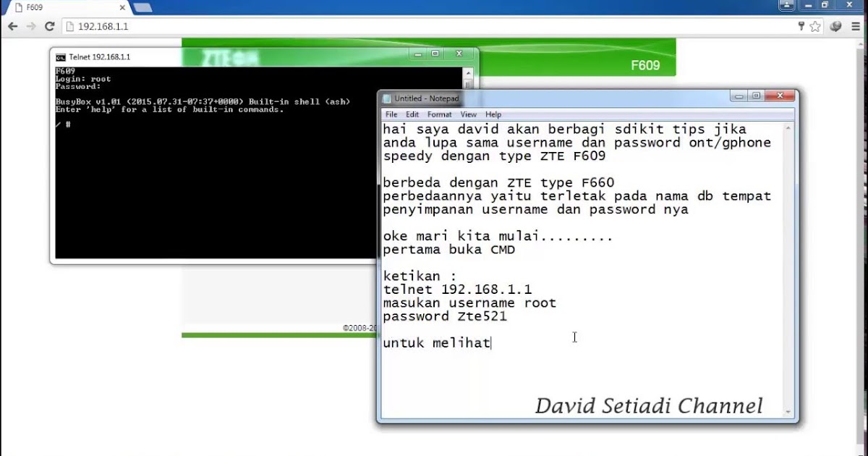Click the Notepad icon in title bar

[x=387, y=98]
